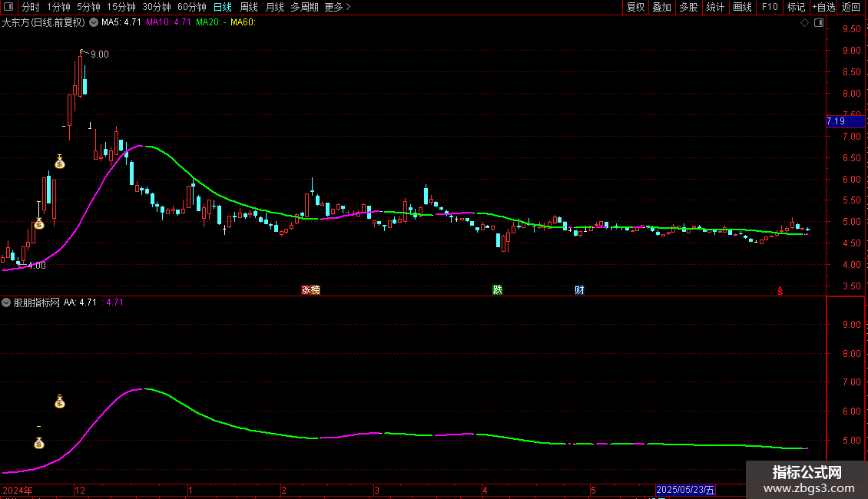Click the 大东方(日线.前复权) stock title
This screenshot has width=868, height=499.
coord(44,22)
